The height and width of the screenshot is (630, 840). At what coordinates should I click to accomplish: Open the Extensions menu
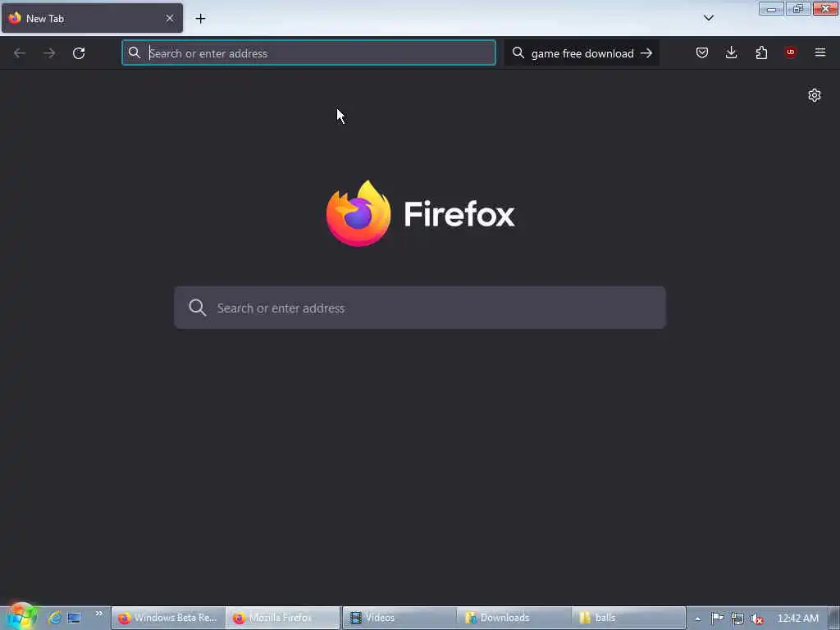click(761, 52)
